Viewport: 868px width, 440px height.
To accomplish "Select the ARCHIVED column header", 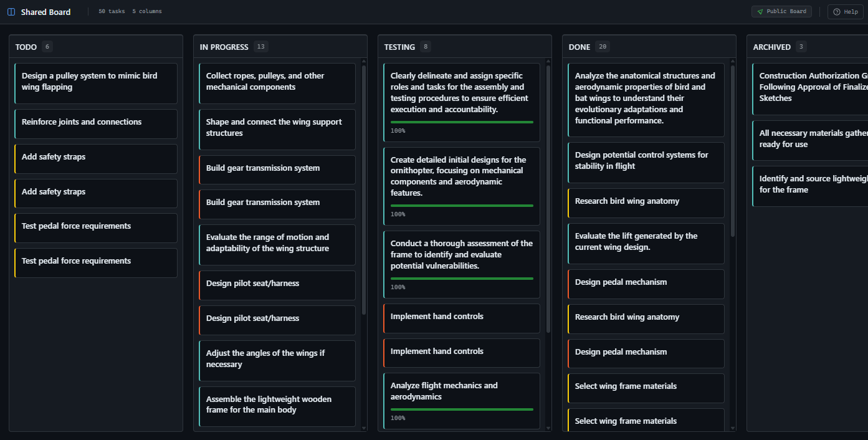I will (773, 46).
